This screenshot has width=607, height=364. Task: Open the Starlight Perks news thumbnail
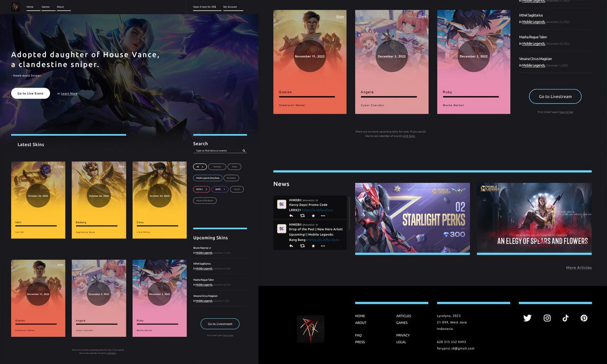pos(413,218)
